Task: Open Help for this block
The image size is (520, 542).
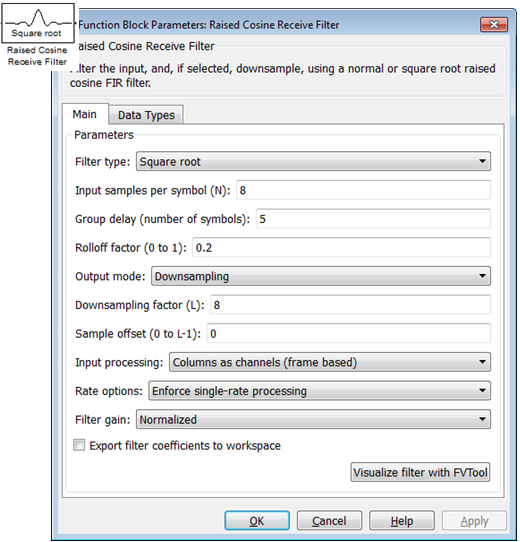Action: [402, 521]
